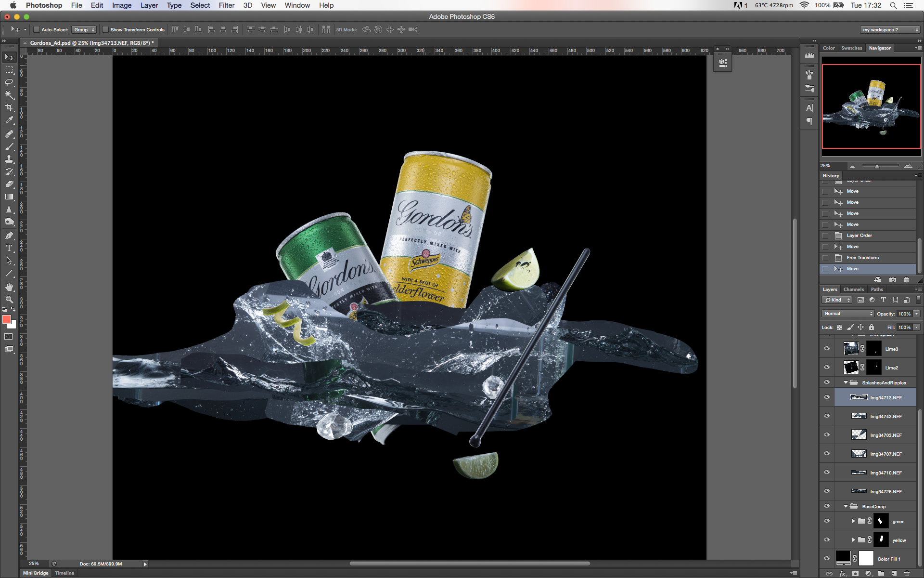Expand the yellow group
The width and height of the screenshot is (924, 578).
pos(853,540)
